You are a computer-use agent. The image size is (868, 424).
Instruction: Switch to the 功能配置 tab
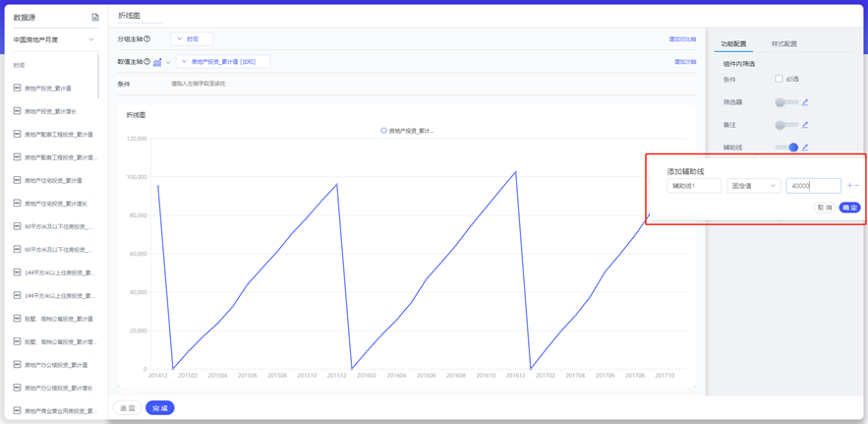click(733, 44)
